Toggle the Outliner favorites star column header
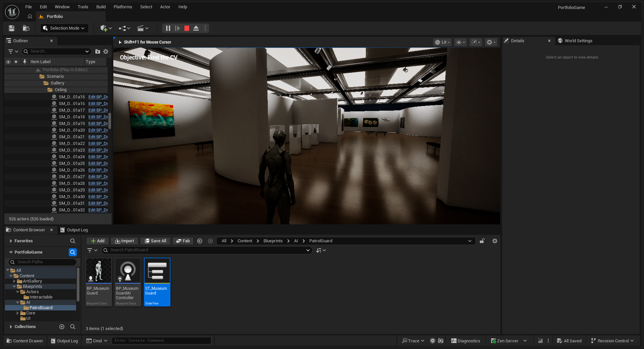Screen dimensions: 644x349 tap(16, 62)
